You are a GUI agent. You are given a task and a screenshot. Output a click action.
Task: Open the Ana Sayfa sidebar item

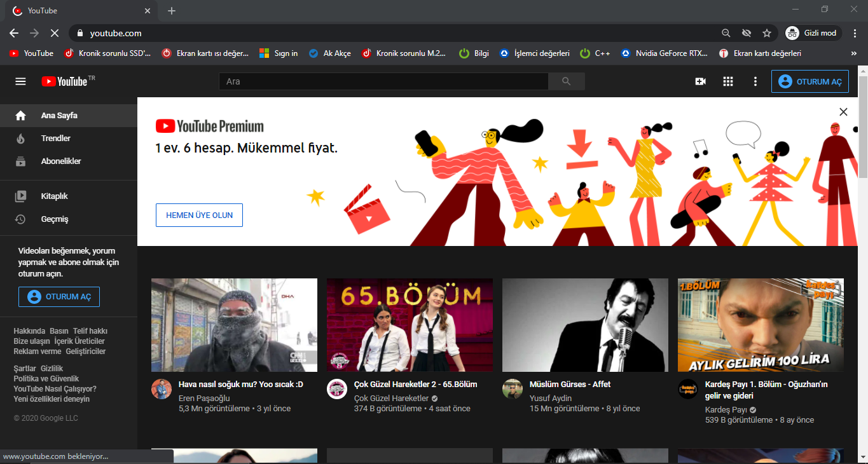69,116
